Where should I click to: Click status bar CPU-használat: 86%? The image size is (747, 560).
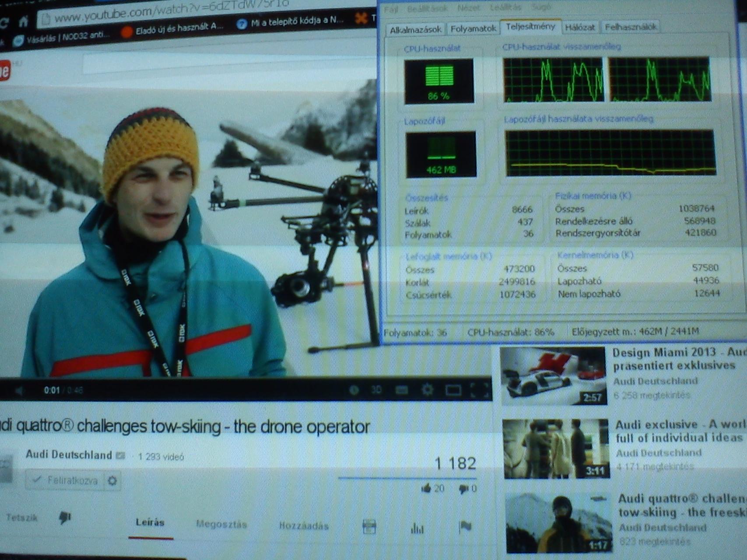(511, 332)
